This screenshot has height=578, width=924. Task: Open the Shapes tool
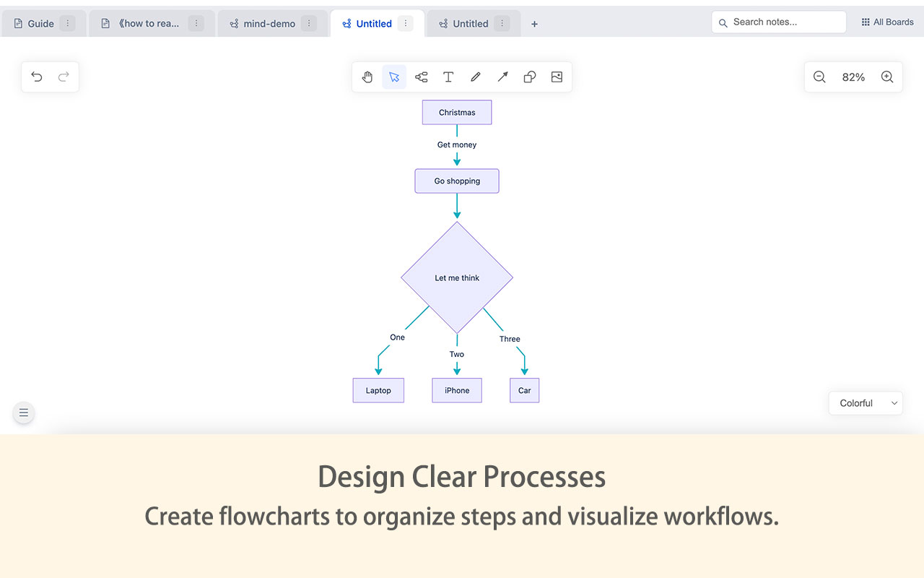529,77
